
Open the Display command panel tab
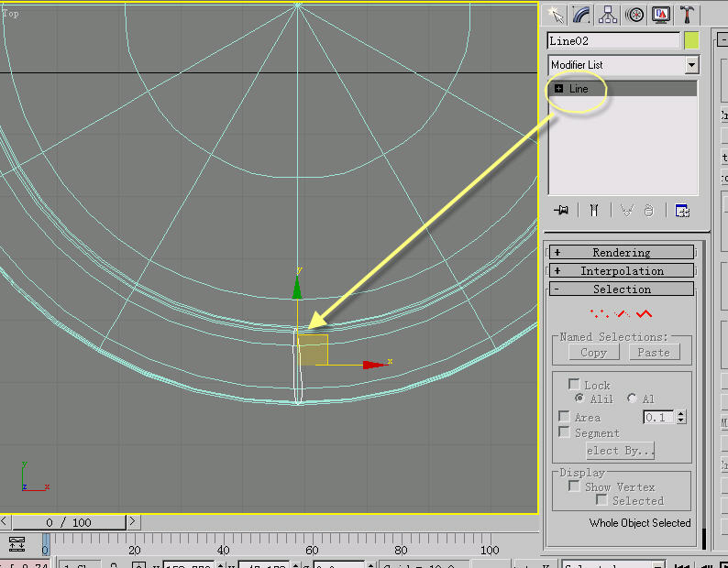point(661,15)
